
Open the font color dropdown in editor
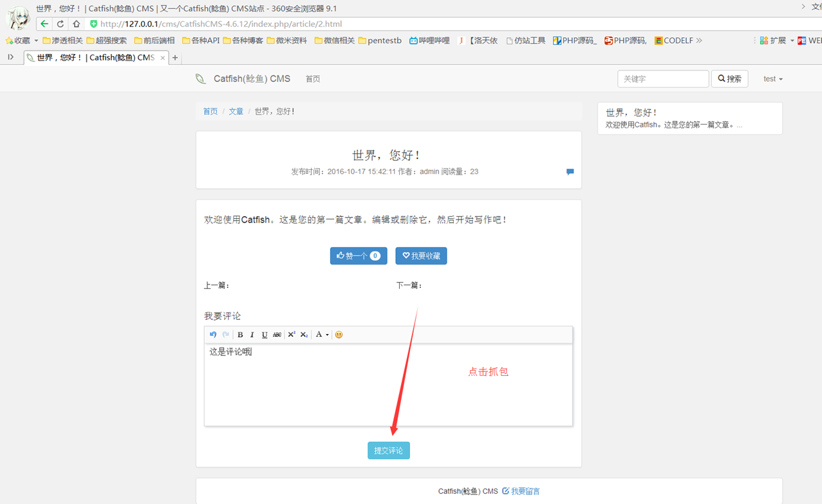322,335
